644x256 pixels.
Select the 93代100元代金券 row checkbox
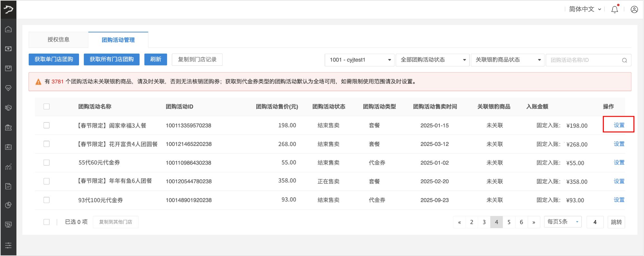47,200
